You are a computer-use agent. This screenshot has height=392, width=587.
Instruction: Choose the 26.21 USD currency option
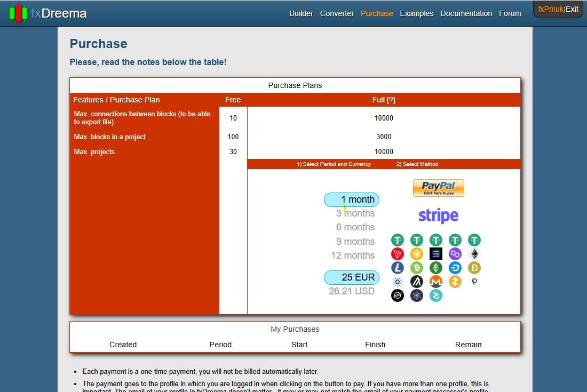[x=352, y=291]
